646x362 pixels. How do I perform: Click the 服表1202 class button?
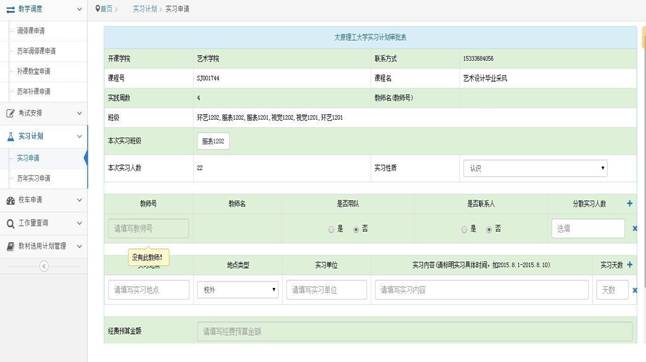tap(213, 141)
